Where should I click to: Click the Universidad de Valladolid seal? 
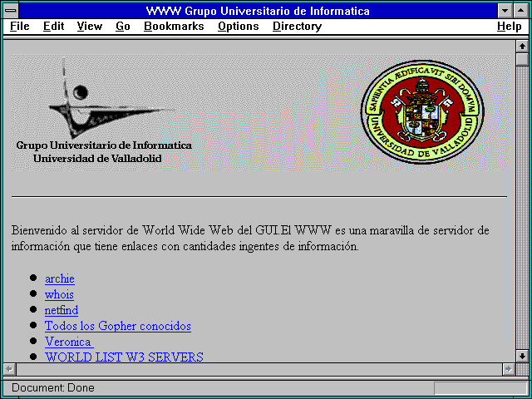pos(422,111)
